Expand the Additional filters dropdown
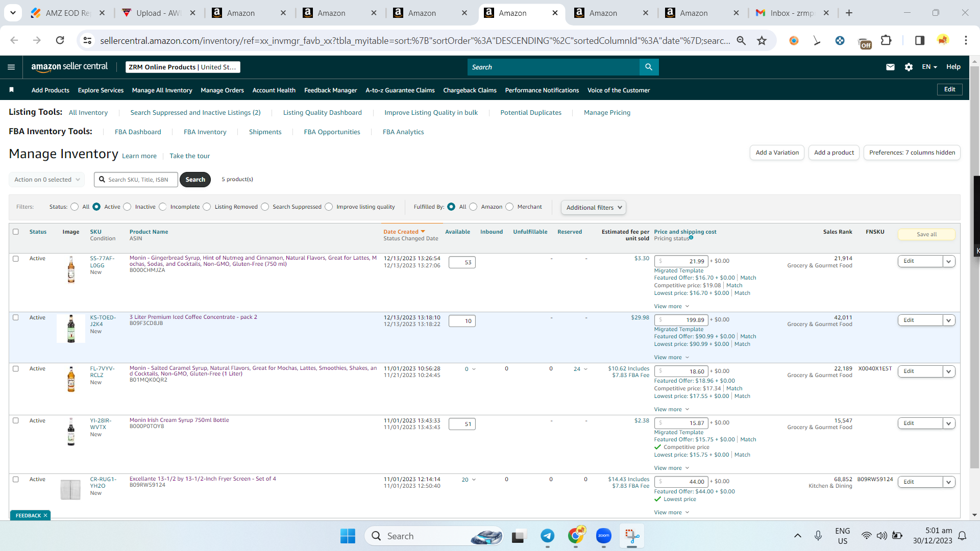The width and height of the screenshot is (980, 551). tap(594, 207)
